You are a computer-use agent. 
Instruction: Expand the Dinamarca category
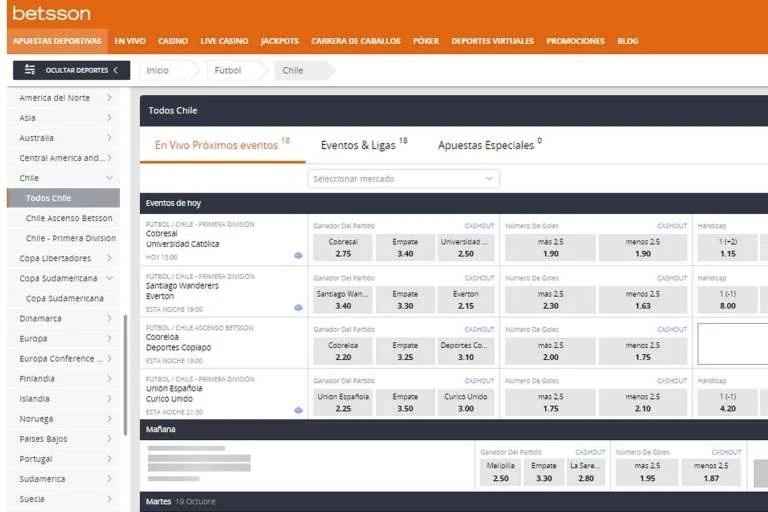click(x=64, y=318)
